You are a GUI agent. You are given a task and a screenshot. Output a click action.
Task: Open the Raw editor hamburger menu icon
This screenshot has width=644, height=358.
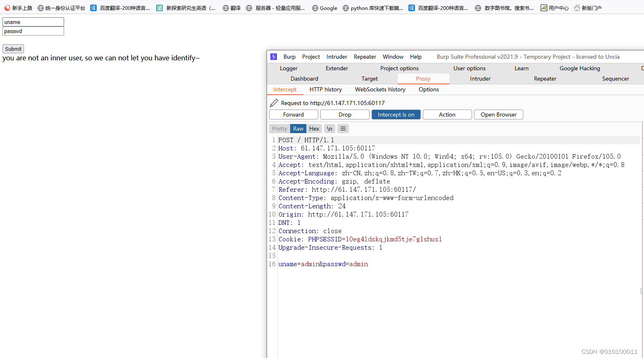pyautogui.click(x=343, y=129)
